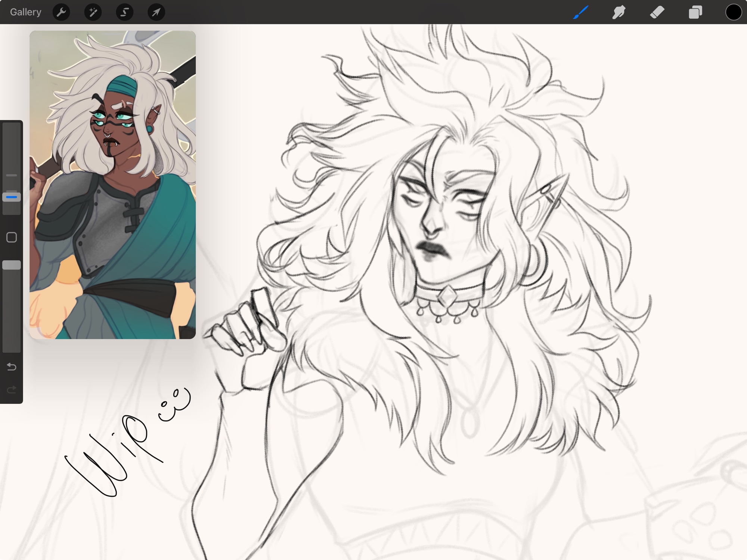This screenshot has height=560, width=747.
Task: Select the Smudge finger tool
Action: tap(619, 12)
